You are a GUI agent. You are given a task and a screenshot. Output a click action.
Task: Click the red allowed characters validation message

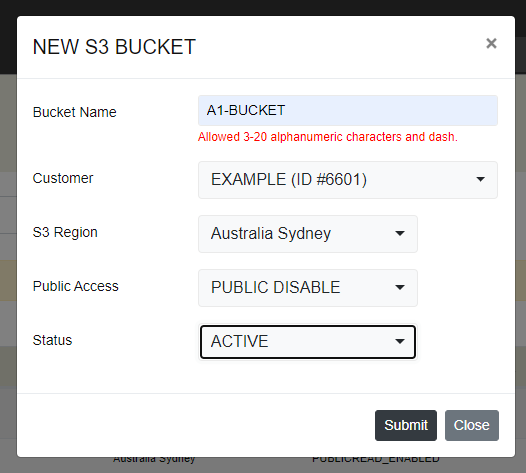tap(328, 137)
